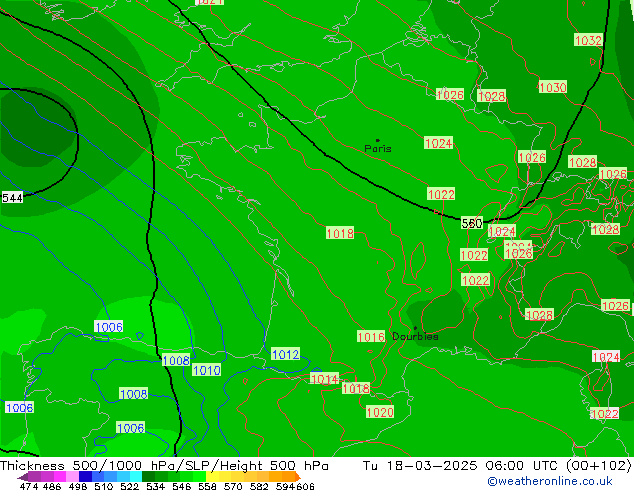Click the legend value 474
The height and width of the screenshot is (490, 634).
pos(29,486)
